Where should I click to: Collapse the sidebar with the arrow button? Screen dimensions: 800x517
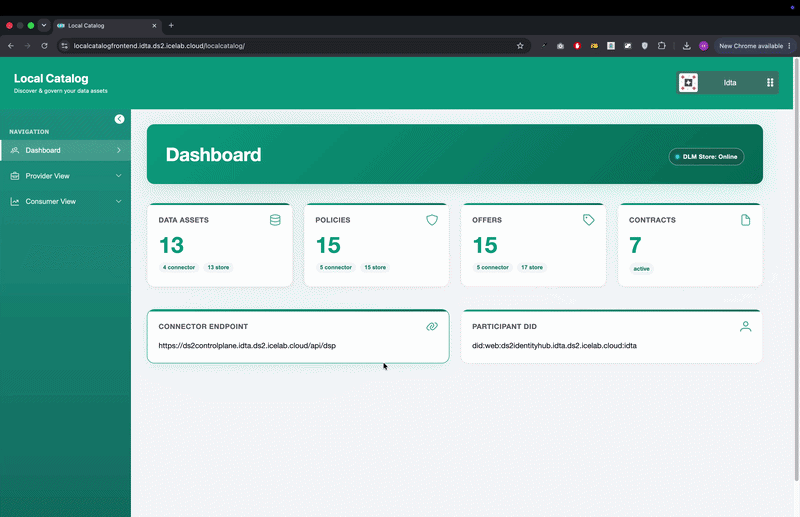[119, 119]
